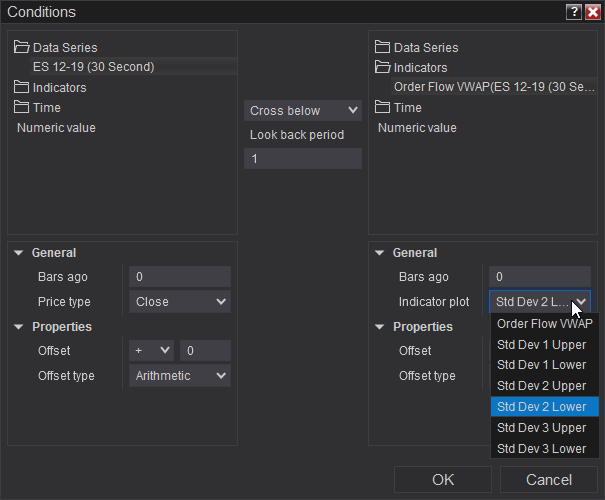Click the left Indicators folder icon
Image resolution: width=605 pixels, height=500 pixels.
click(x=22, y=87)
